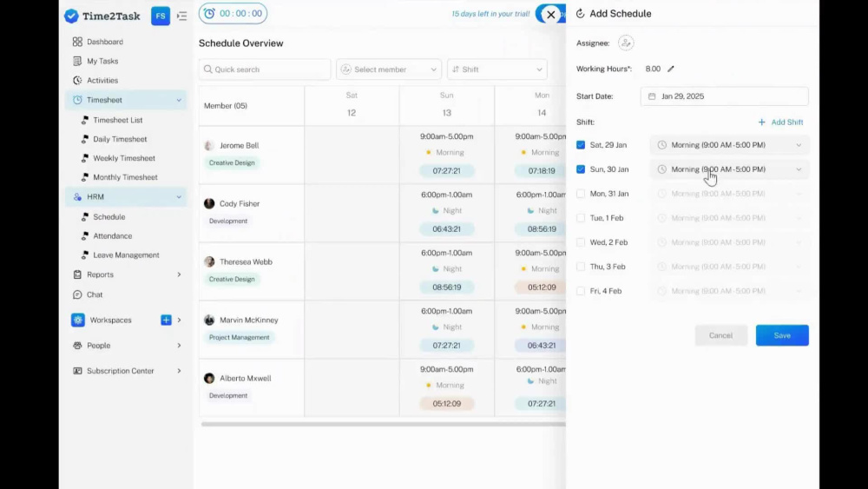Check the Mon, 31 Jan checkbox
This screenshot has width=868, height=489.
(x=581, y=194)
